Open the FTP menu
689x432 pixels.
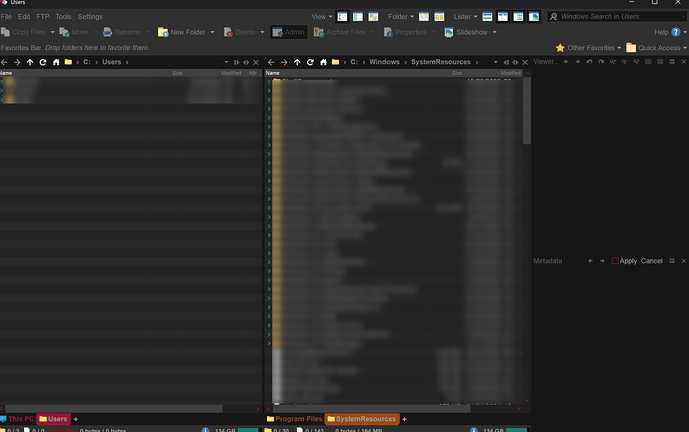(43, 17)
